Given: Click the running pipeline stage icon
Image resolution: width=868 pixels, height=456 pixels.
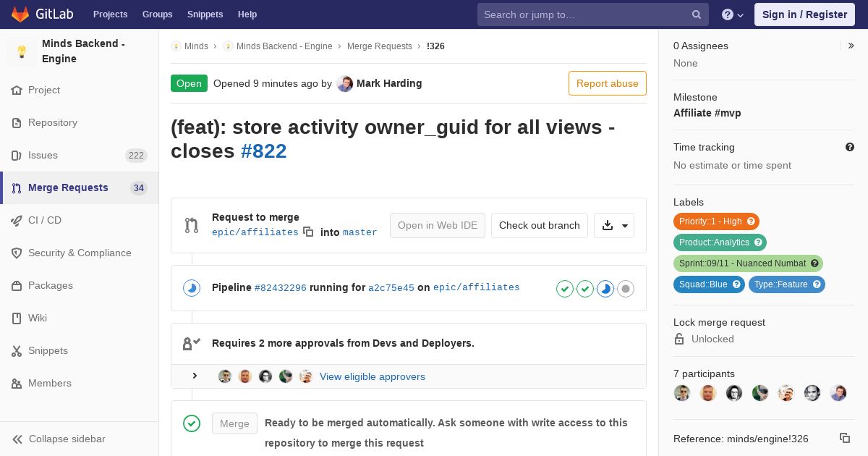Looking at the screenshot, I should click(605, 289).
